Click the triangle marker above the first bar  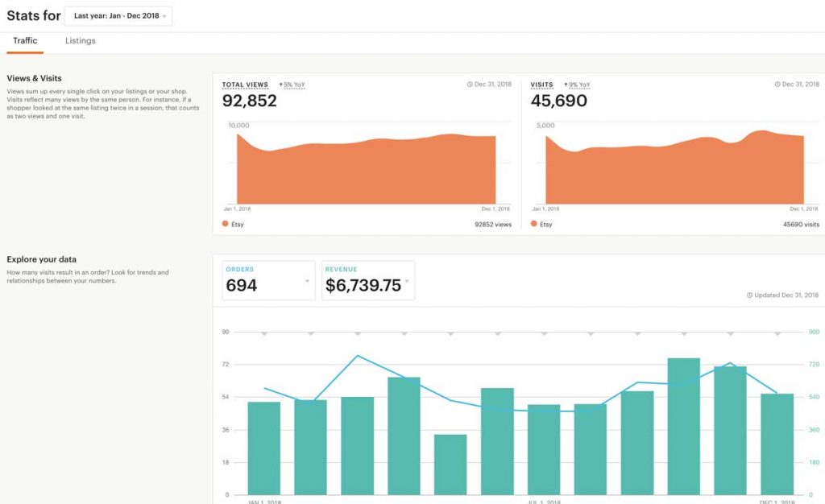[264, 334]
